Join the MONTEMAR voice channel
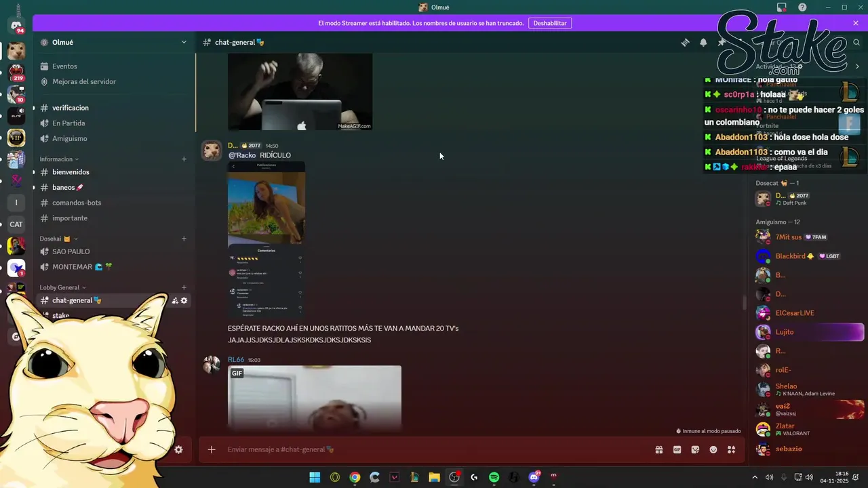868x488 pixels. point(114,267)
